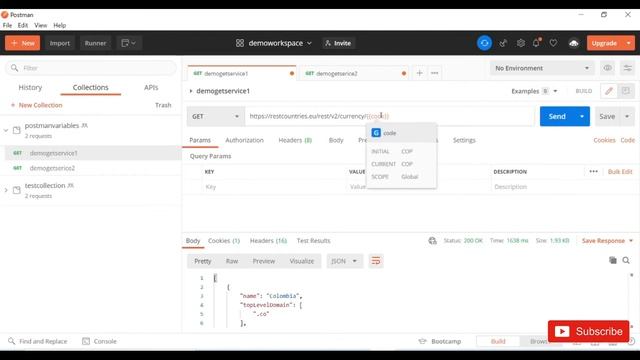Search the response with magnifier icon
This screenshot has width=640, height=360.
point(626,260)
